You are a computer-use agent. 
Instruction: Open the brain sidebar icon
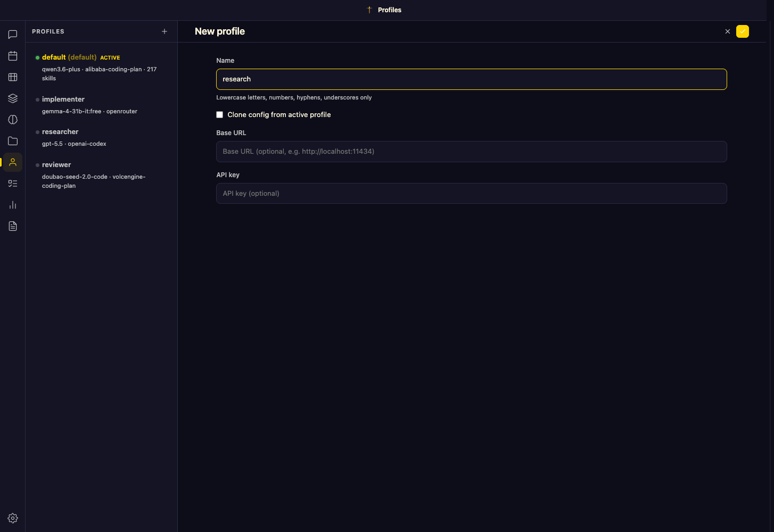tap(13, 120)
